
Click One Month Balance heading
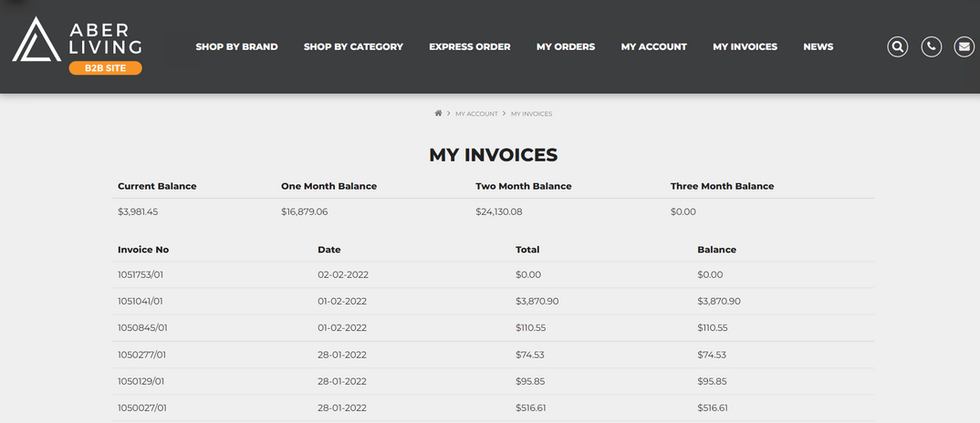[x=328, y=186]
